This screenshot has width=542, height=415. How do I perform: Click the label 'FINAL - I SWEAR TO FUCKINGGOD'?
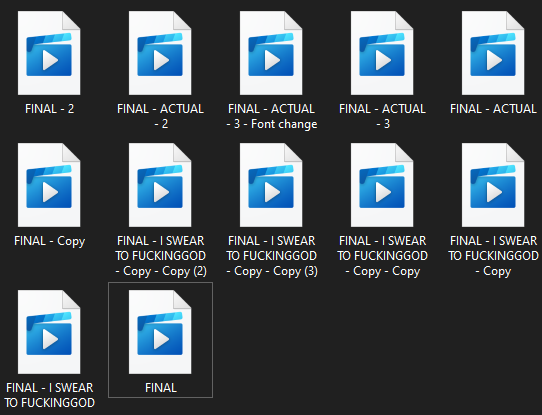pyautogui.click(x=49, y=395)
